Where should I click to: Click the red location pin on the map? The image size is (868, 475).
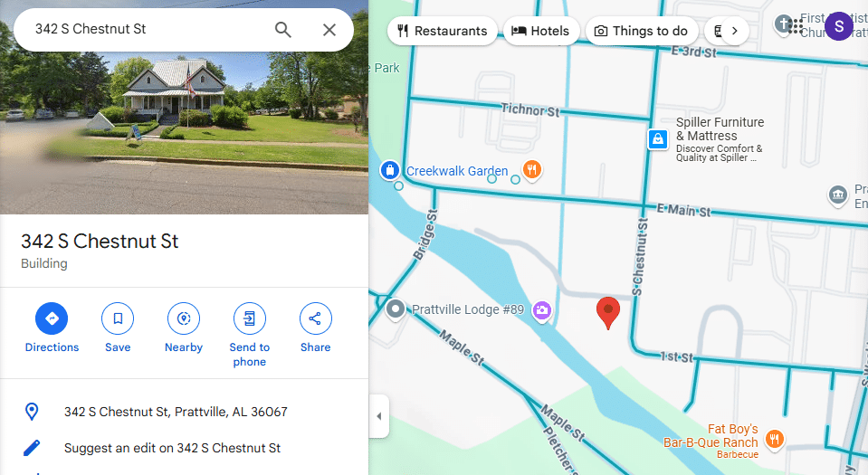pos(608,312)
